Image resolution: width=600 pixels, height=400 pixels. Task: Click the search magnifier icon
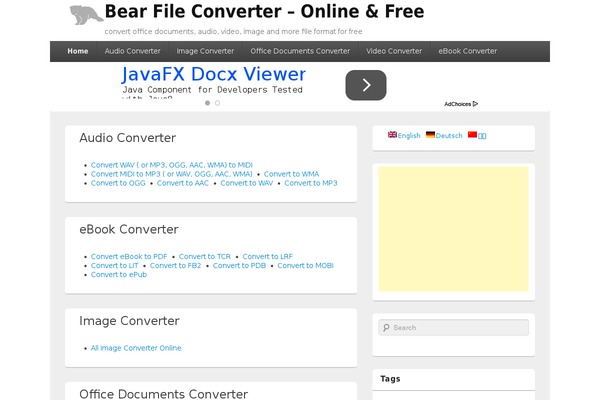point(386,328)
